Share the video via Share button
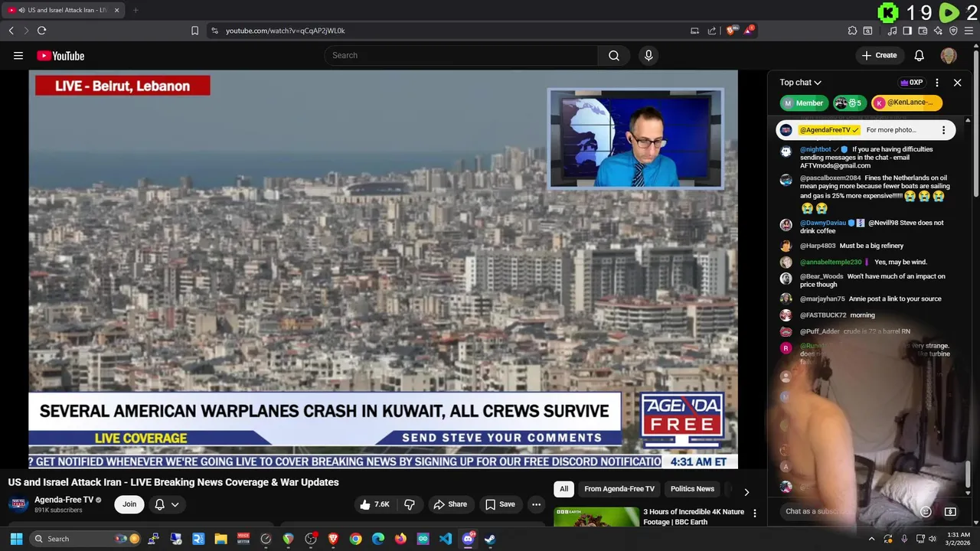The image size is (980, 551). tap(449, 504)
